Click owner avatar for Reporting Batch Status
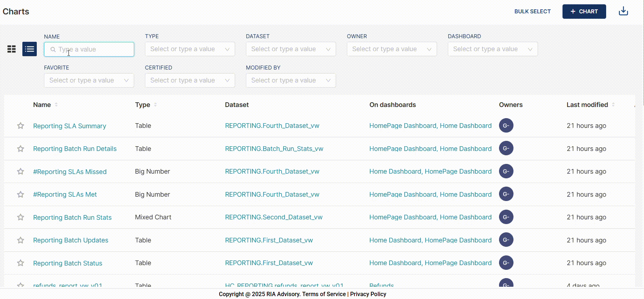Screen dimensions: 644x299 [506, 263]
